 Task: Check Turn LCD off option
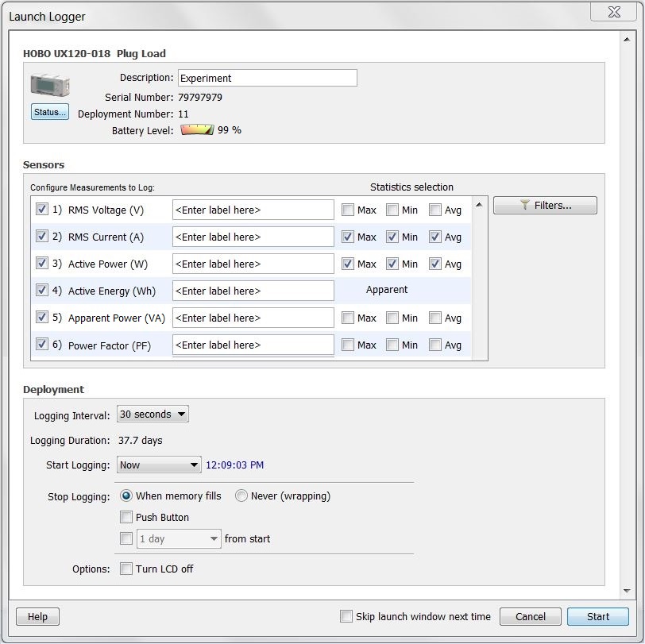[x=126, y=569]
